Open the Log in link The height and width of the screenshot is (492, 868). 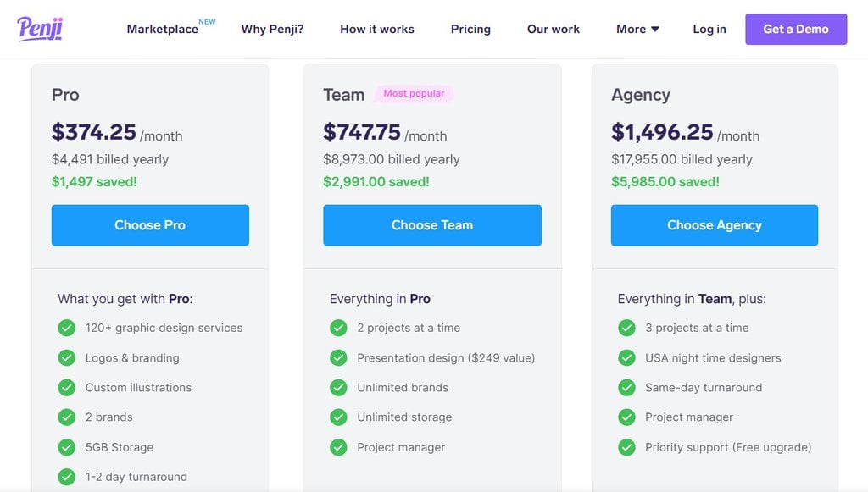709,29
